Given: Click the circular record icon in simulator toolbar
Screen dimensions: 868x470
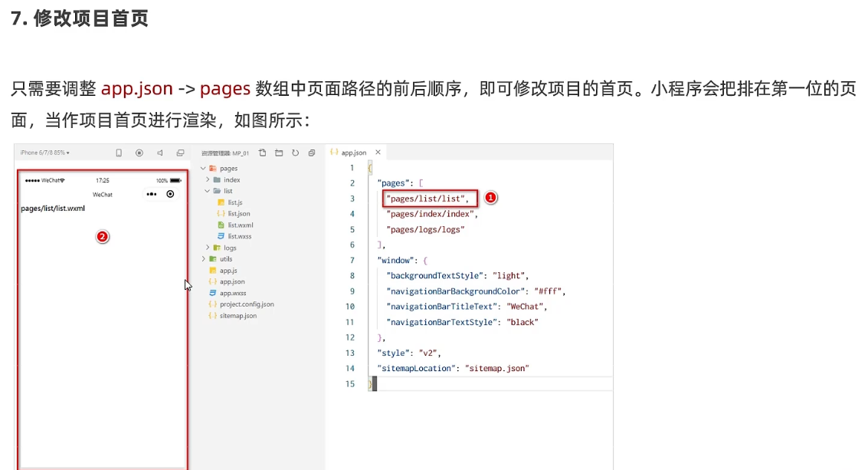Looking at the screenshot, I should point(139,153).
